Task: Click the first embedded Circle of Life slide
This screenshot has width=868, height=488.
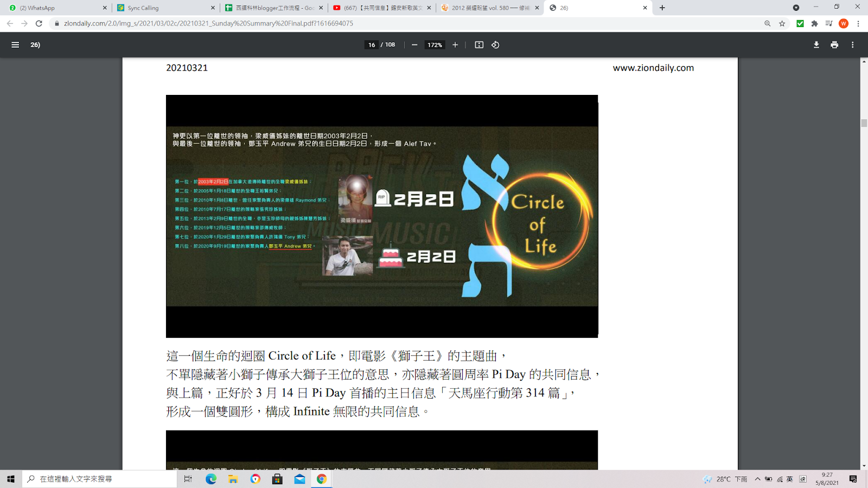Action: click(x=382, y=216)
